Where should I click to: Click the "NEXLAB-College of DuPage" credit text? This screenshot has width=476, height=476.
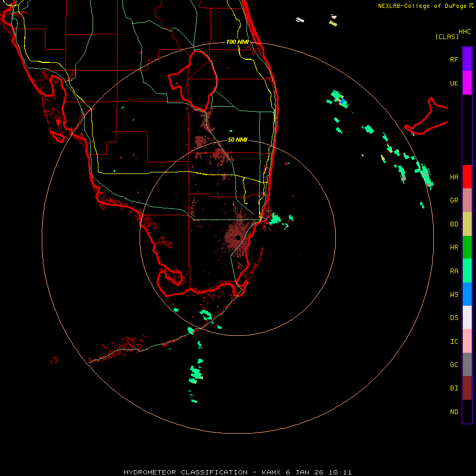click(x=422, y=6)
